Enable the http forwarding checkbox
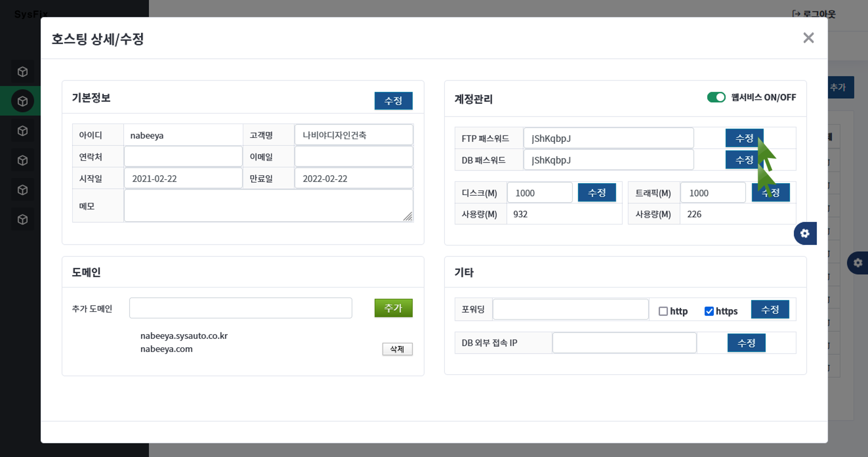This screenshot has height=457, width=868. (663, 311)
